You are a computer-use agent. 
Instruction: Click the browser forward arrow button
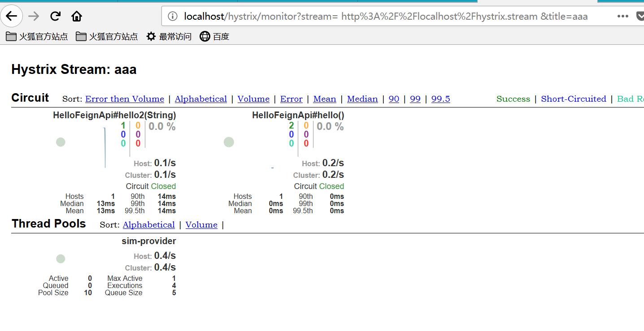point(34,17)
